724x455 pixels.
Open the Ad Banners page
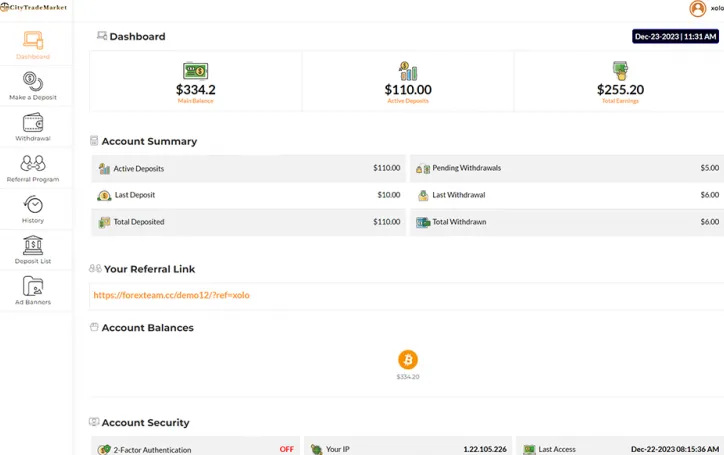tap(33, 291)
